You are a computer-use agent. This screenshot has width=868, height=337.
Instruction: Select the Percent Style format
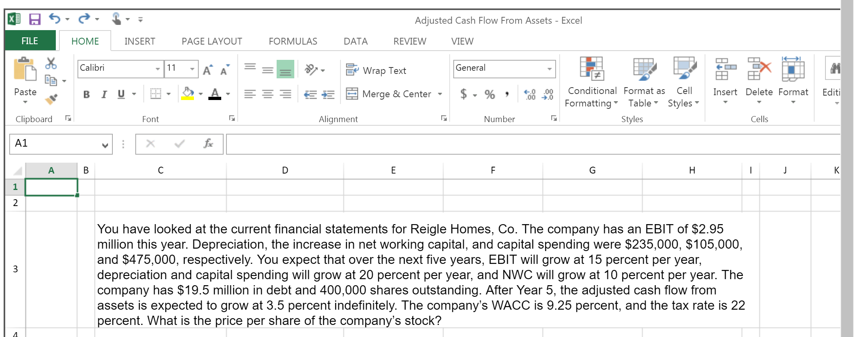489,94
